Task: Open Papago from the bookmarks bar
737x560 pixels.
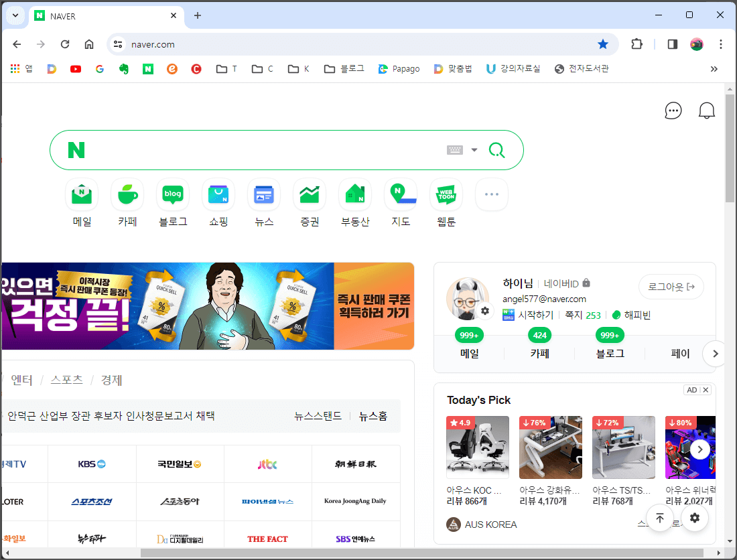Action: tap(399, 68)
